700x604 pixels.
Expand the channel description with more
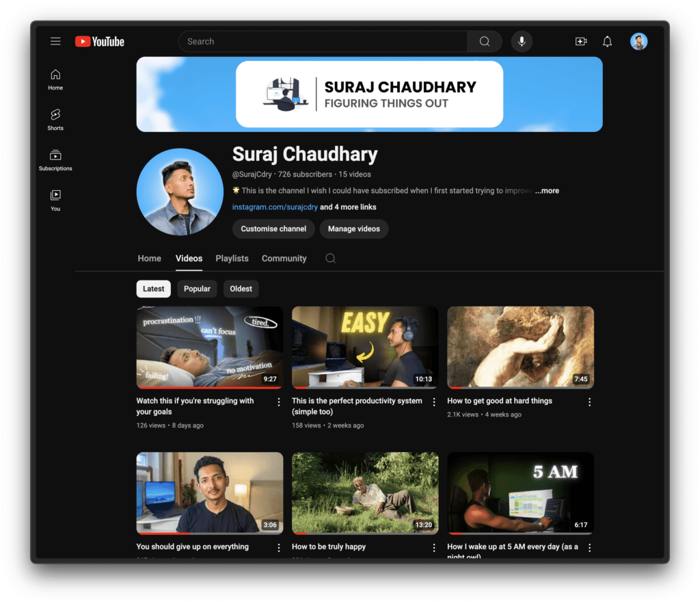(x=547, y=190)
